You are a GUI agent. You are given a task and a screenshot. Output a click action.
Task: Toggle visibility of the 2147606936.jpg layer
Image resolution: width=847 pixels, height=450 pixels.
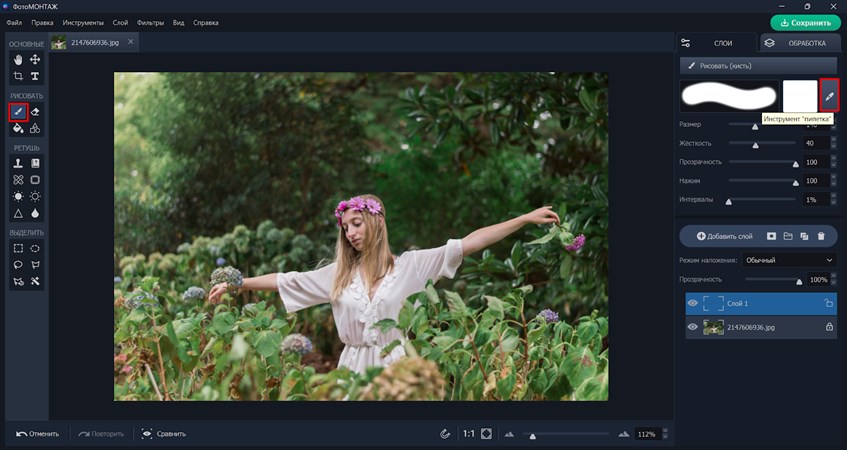(693, 327)
